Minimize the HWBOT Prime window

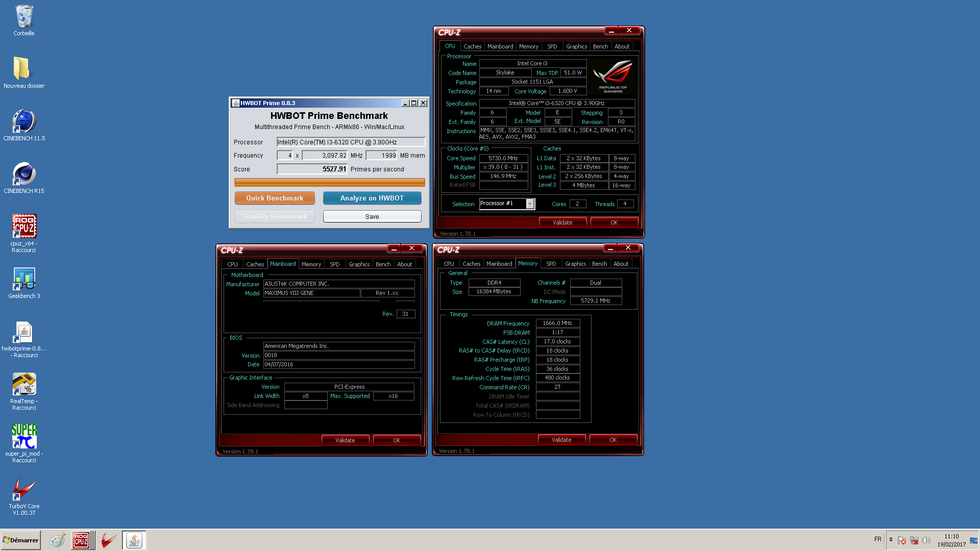tap(405, 103)
